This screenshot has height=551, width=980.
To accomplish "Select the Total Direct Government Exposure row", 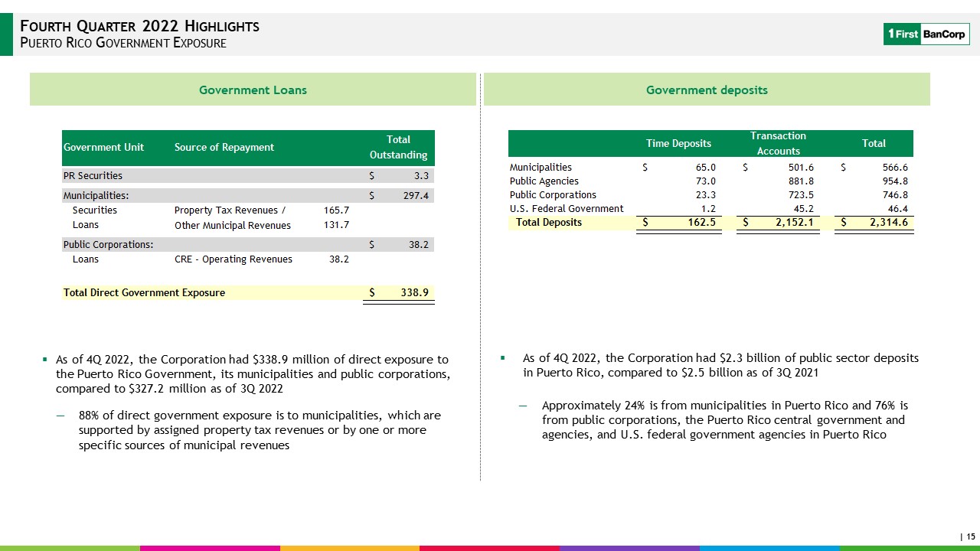I will click(145, 292).
